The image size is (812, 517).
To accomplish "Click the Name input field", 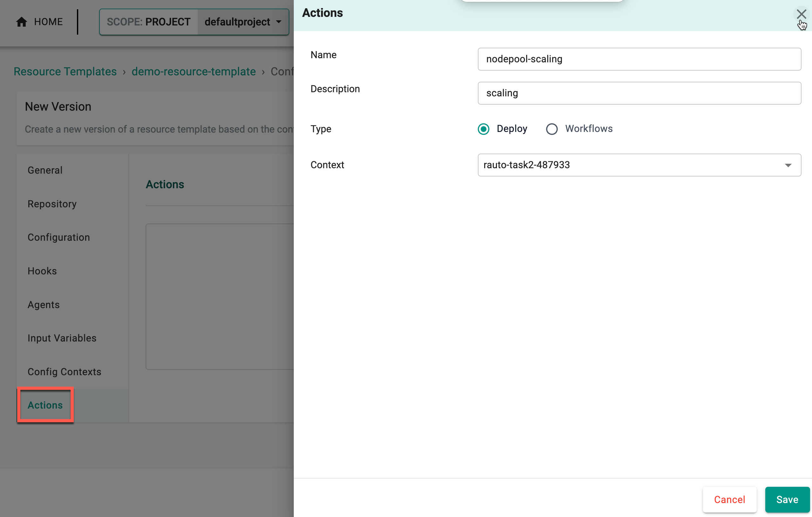I will [x=640, y=59].
